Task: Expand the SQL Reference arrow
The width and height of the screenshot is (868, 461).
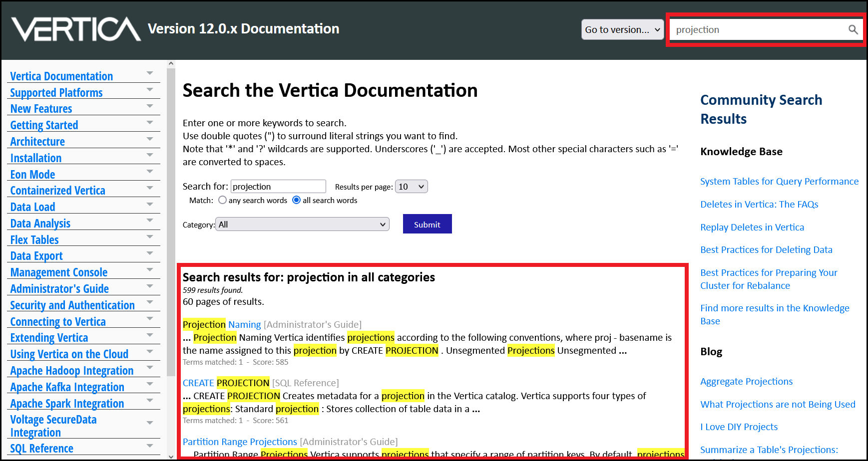Action: 149,446
